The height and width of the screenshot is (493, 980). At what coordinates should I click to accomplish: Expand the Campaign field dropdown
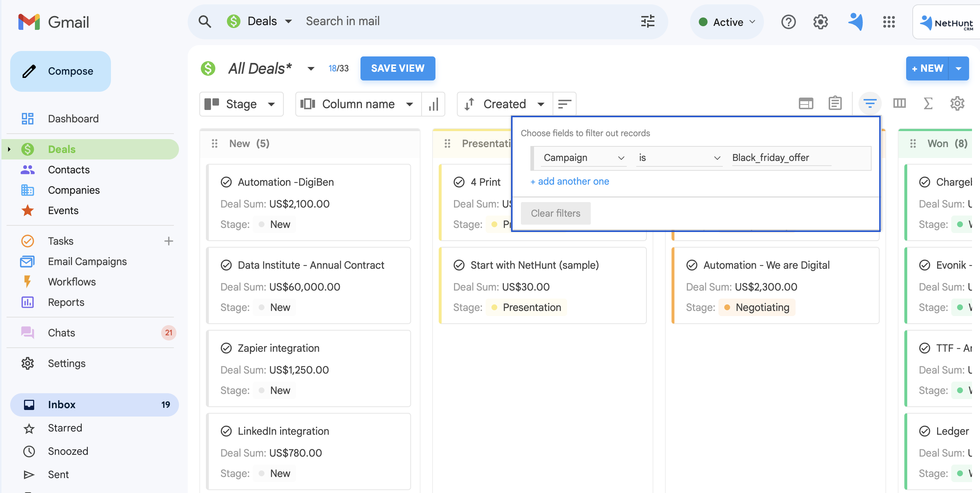[583, 158]
